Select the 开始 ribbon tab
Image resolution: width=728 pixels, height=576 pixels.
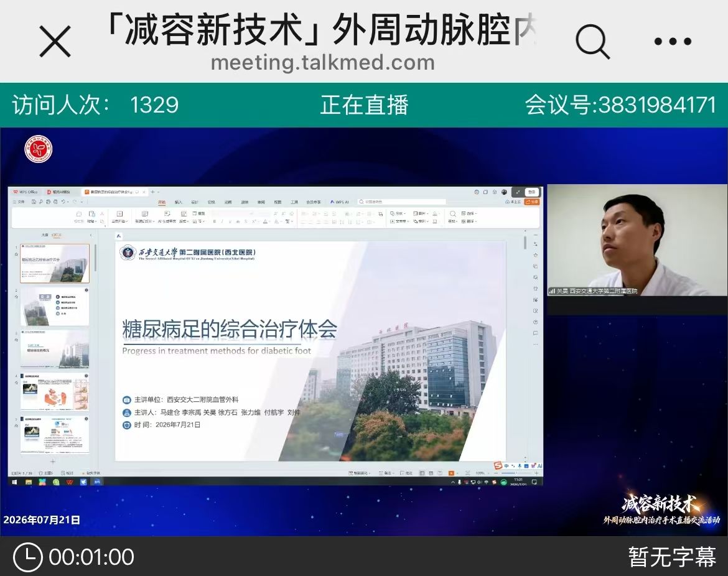click(x=162, y=202)
